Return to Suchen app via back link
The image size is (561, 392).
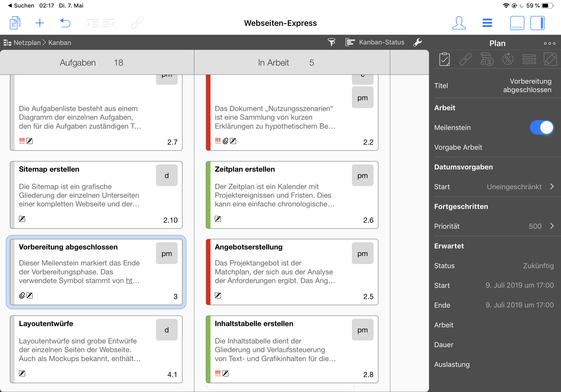21,5
